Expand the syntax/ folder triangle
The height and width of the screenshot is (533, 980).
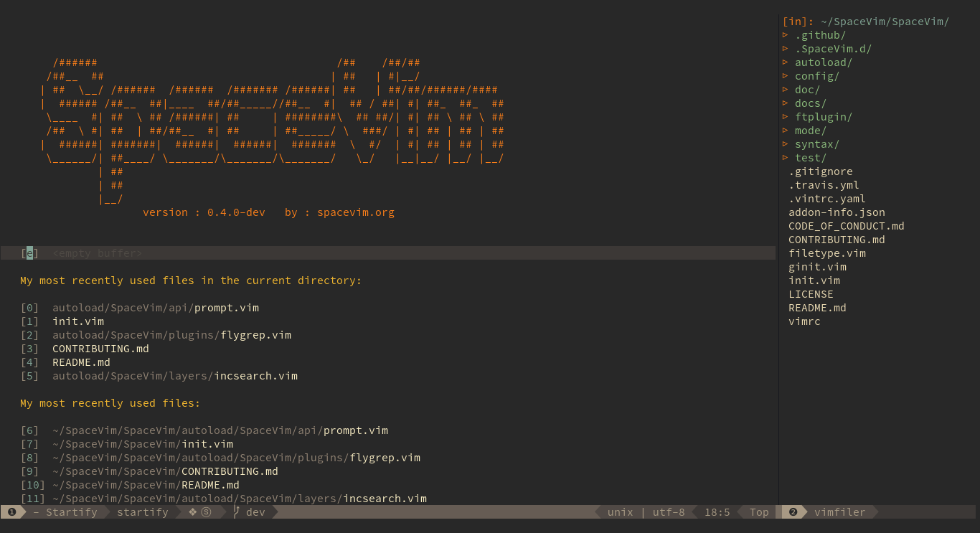pyautogui.click(x=786, y=144)
